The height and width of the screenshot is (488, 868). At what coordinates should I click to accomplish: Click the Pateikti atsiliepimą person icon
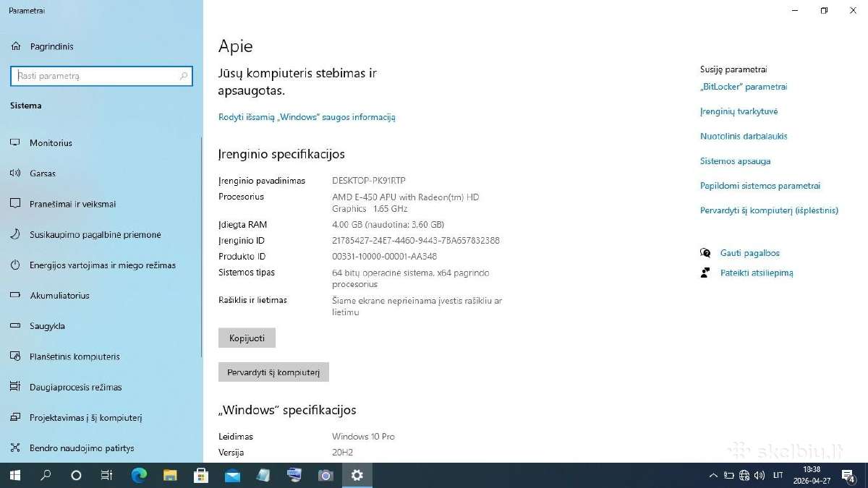[705, 273]
